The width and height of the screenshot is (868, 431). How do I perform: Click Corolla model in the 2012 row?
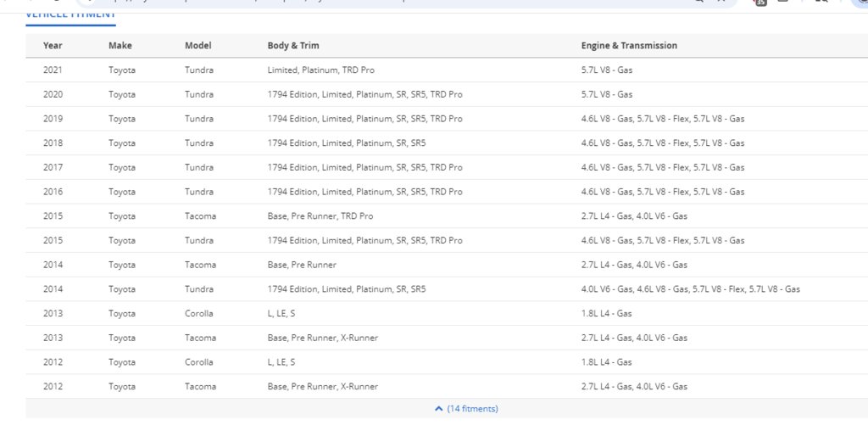coord(198,362)
